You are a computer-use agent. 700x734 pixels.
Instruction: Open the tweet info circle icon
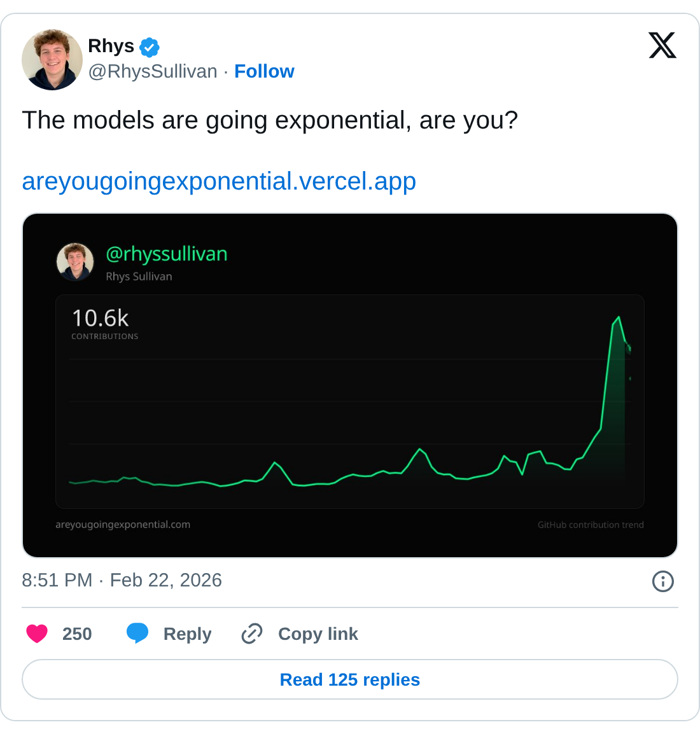tap(662, 581)
